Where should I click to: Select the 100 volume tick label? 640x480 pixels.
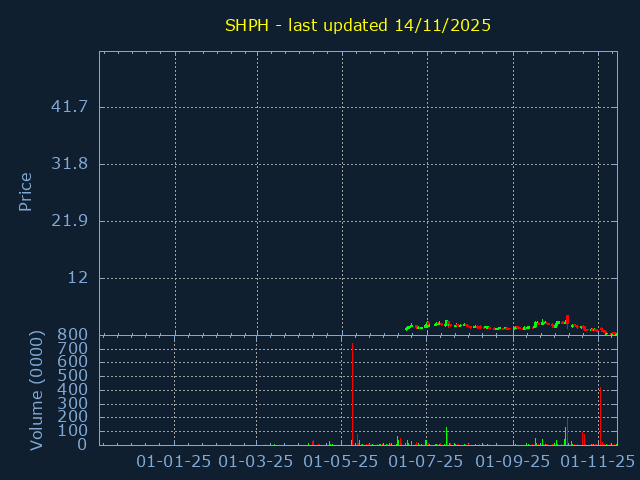click(75, 431)
